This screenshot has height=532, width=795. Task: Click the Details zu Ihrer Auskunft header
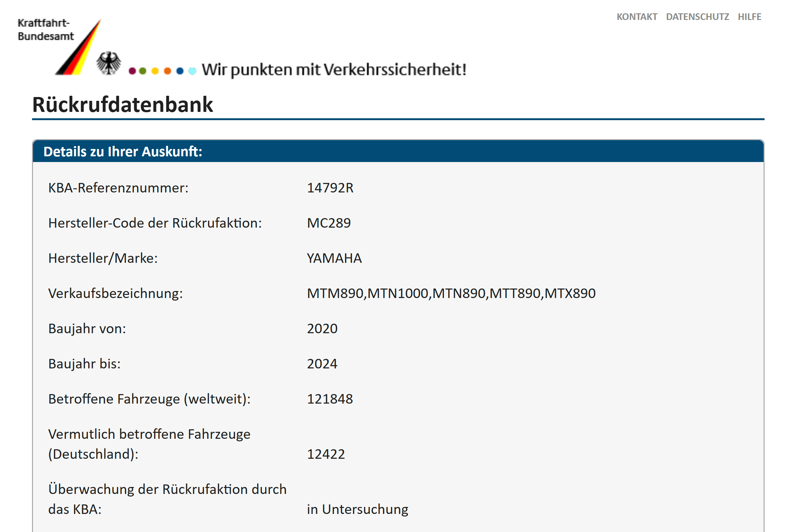click(123, 152)
